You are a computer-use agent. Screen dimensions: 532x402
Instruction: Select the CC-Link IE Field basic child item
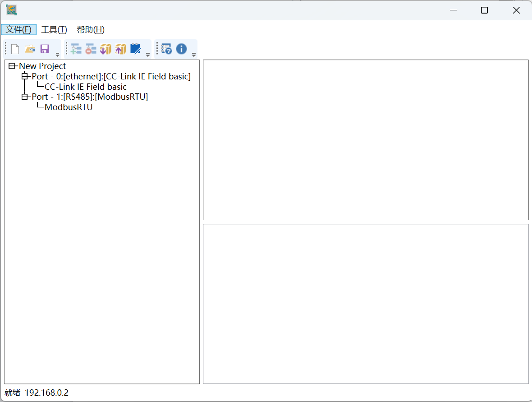click(x=86, y=87)
